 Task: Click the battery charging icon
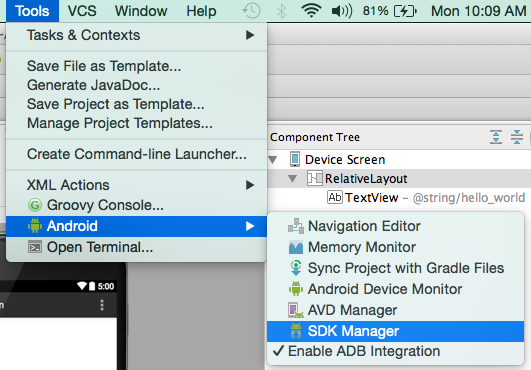coord(405,11)
